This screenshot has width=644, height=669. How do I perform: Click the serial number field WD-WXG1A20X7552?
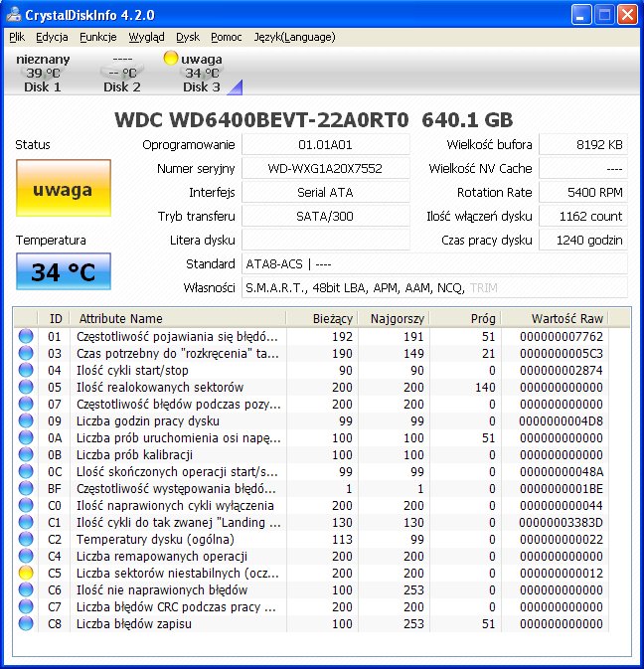pos(325,169)
